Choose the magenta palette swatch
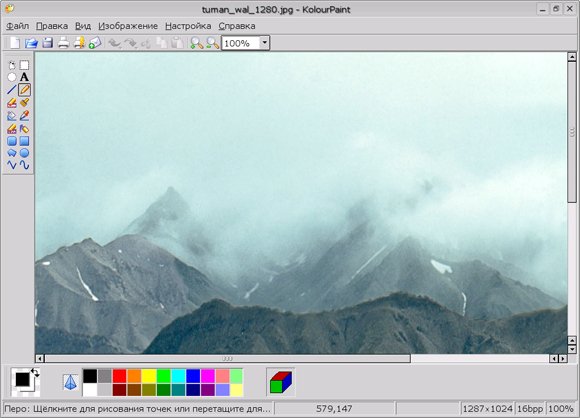 pos(208,376)
